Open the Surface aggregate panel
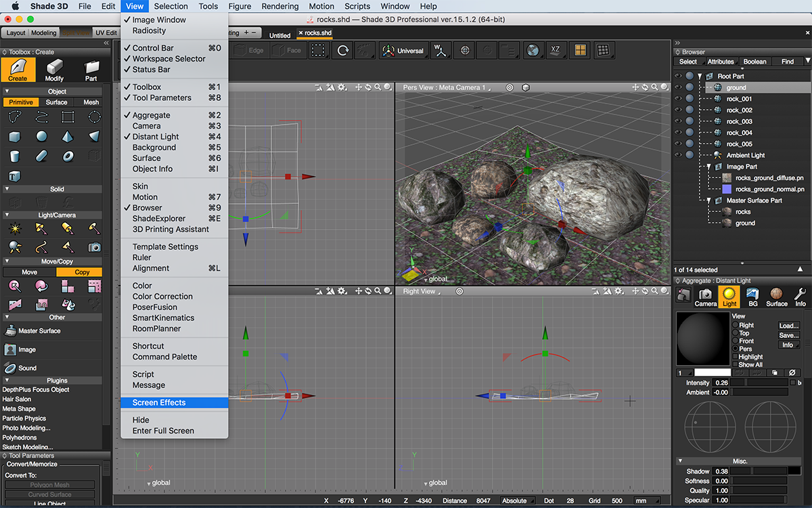This screenshot has width=812, height=508. [777, 297]
